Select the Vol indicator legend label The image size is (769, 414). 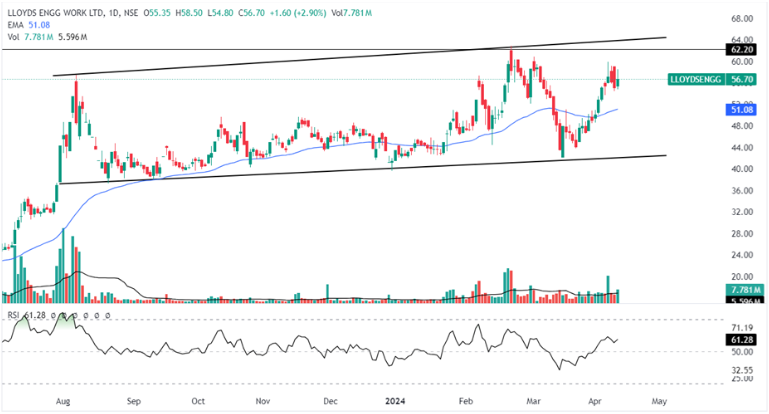tap(11, 36)
